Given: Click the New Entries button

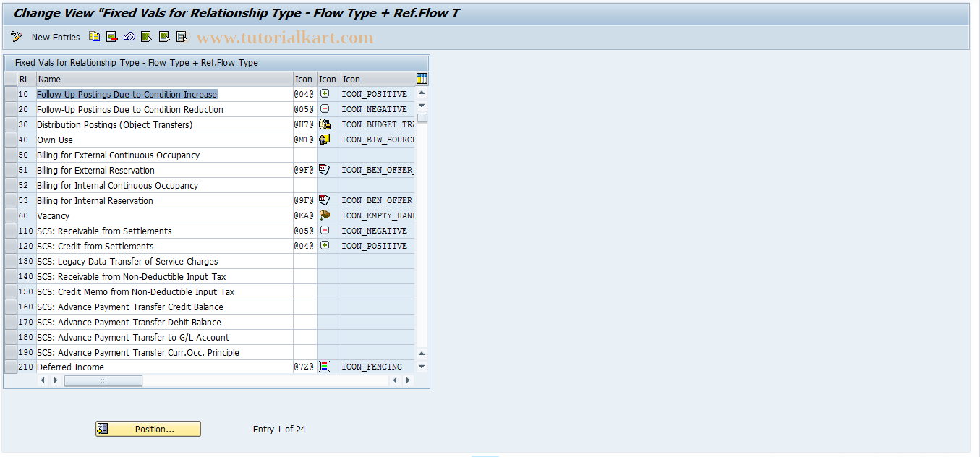Looking at the screenshot, I should [x=56, y=37].
